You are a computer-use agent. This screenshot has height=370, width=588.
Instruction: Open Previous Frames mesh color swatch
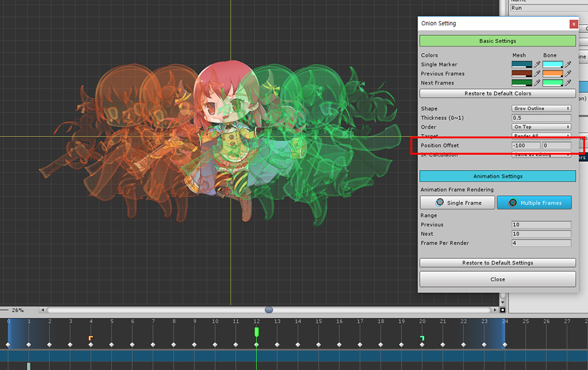click(x=522, y=74)
